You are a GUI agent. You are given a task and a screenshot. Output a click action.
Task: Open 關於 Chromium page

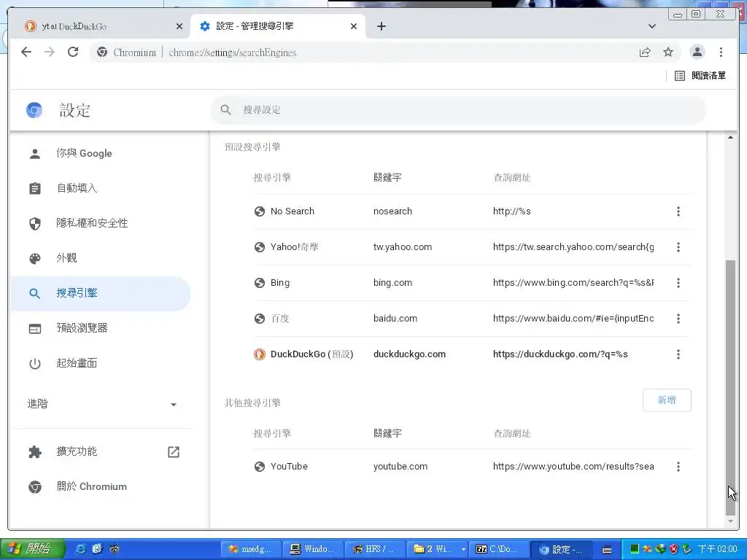pyautogui.click(x=101, y=486)
